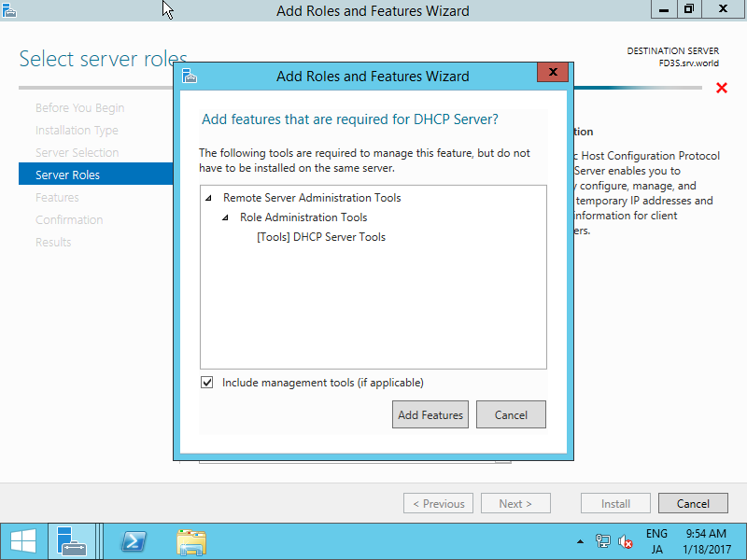Click the dialog's title bar wizard icon

coord(190,77)
